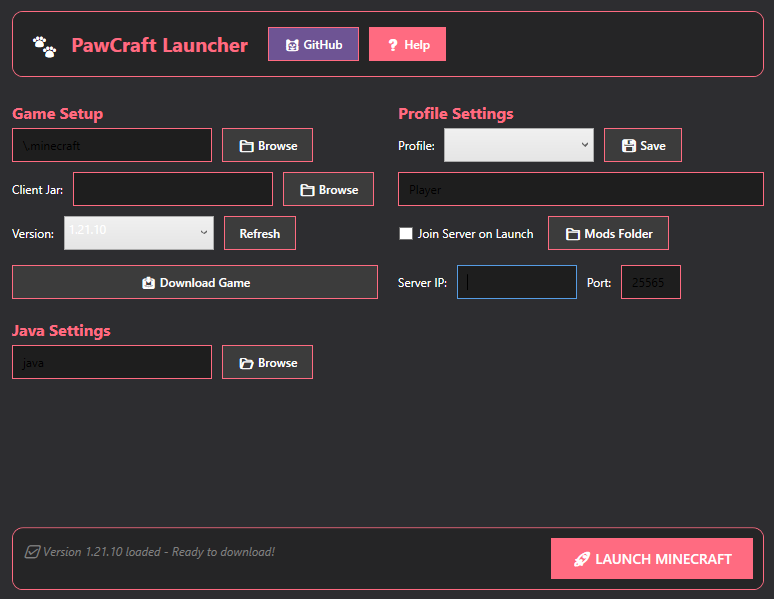Click the 'Profile:' label
The image size is (774, 599).
(416, 146)
